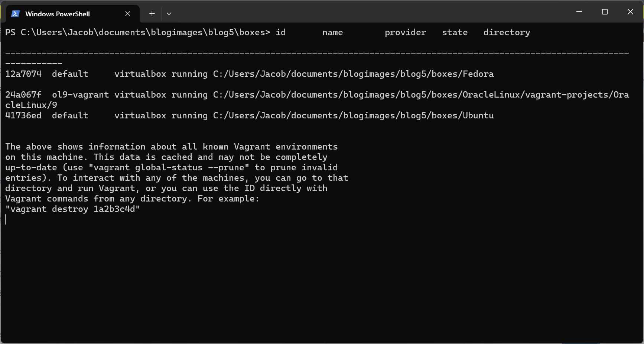This screenshot has width=644, height=344.
Task: Click the OracleLinux machine ID 24a067f
Action: pos(23,95)
